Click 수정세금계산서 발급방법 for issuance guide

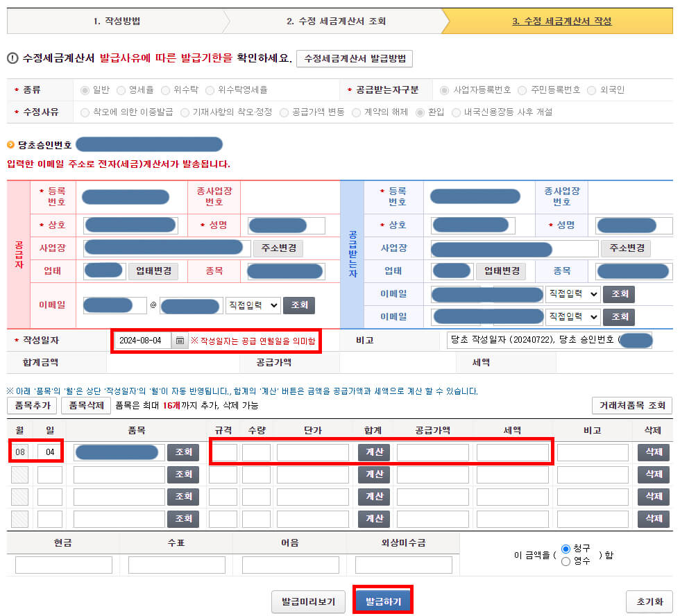click(x=354, y=59)
